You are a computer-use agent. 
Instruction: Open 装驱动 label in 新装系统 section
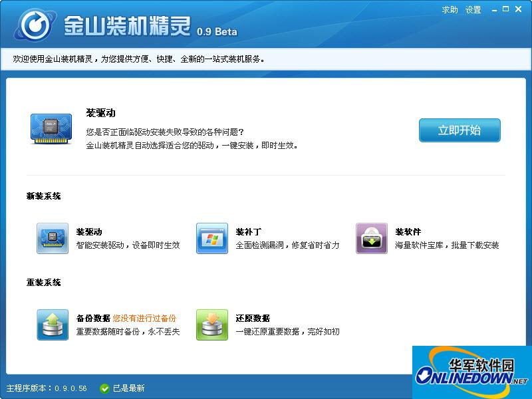[x=89, y=231]
